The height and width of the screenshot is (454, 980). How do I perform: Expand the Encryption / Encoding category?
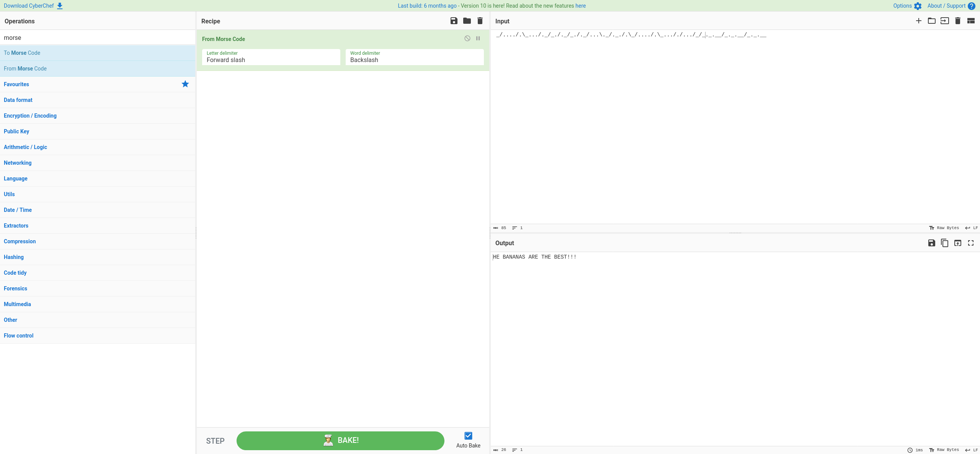click(30, 116)
